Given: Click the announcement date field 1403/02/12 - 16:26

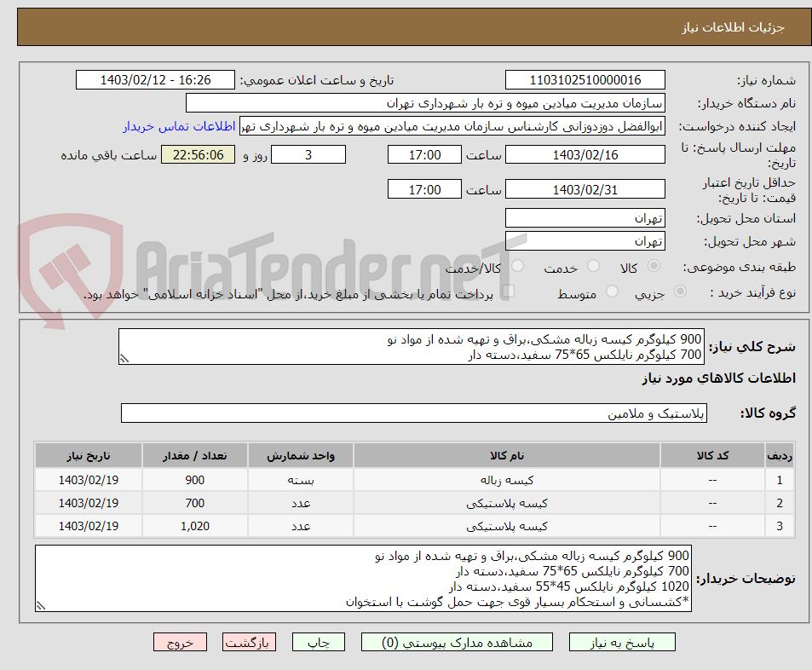Looking at the screenshot, I should pos(155,80).
